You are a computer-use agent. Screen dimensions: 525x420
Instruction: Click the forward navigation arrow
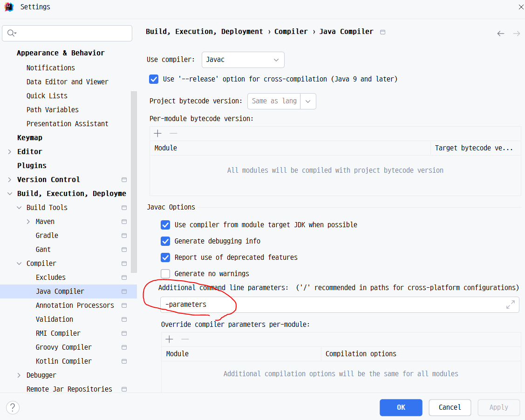[517, 34]
